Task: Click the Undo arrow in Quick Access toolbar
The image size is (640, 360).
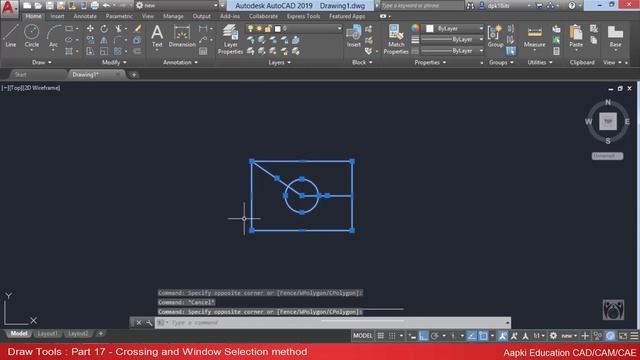Action: [106, 6]
